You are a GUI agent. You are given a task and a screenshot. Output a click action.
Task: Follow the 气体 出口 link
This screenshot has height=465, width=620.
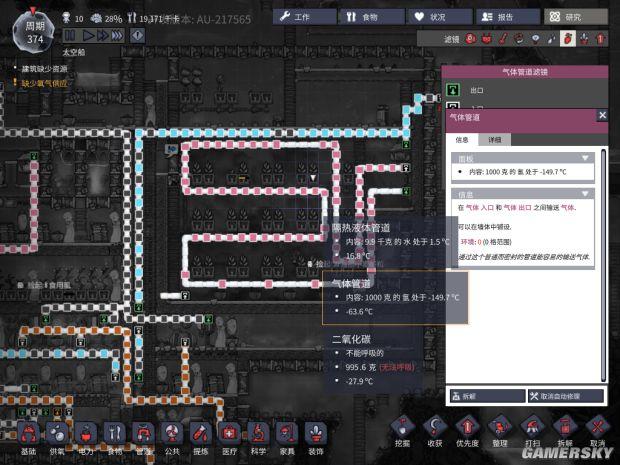(518, 208)
